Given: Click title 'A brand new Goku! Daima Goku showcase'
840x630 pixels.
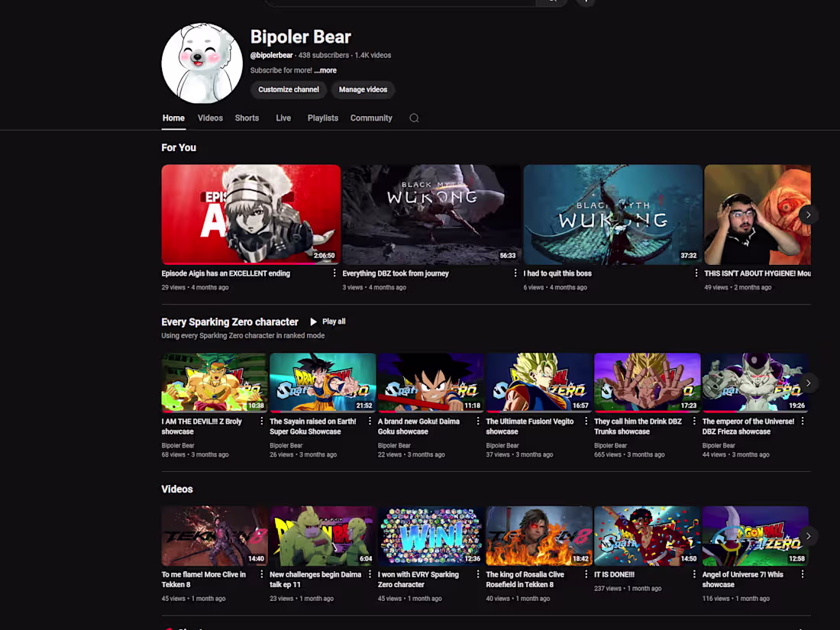Looking at the screenshot, I should pos(418,426).
